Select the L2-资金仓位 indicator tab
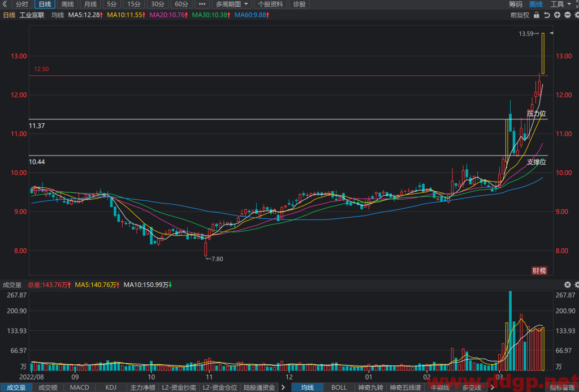This screenshot has height=392, width=579. click(x=220, y=387)
